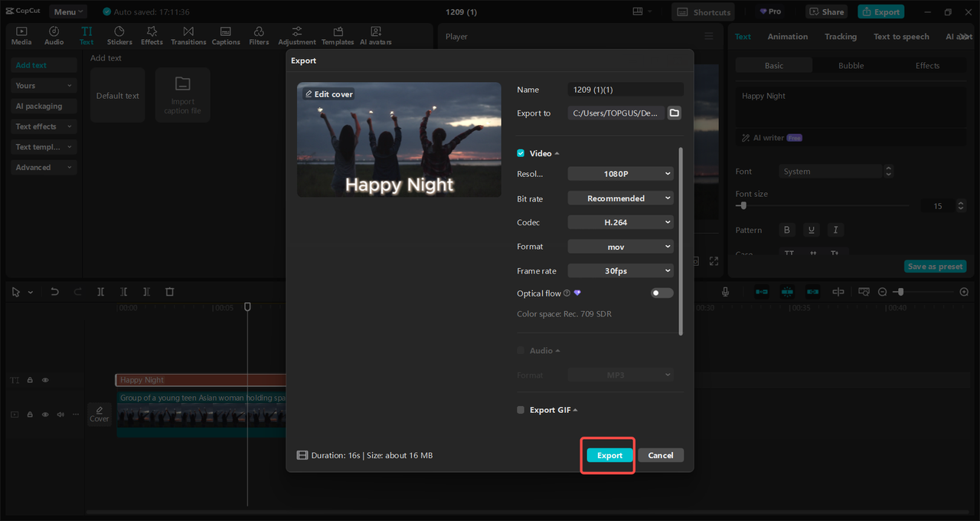Open the Audio panel icon
This screenshot has height=521, width=980.
(54, 35)
